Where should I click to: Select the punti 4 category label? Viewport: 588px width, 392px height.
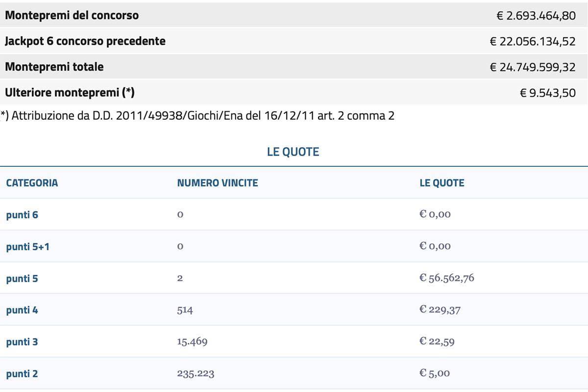pos(22,310)
